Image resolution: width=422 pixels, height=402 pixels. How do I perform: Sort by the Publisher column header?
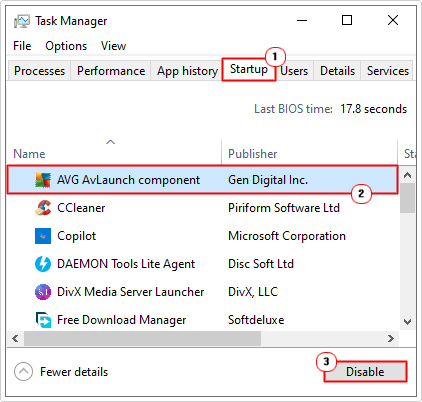(x=309, y=152)
